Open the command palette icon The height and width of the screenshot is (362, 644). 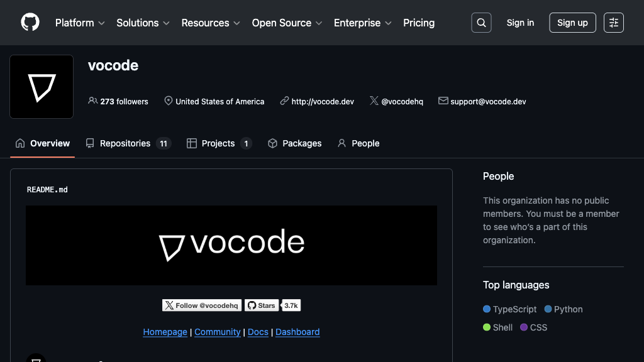[613, 22]
